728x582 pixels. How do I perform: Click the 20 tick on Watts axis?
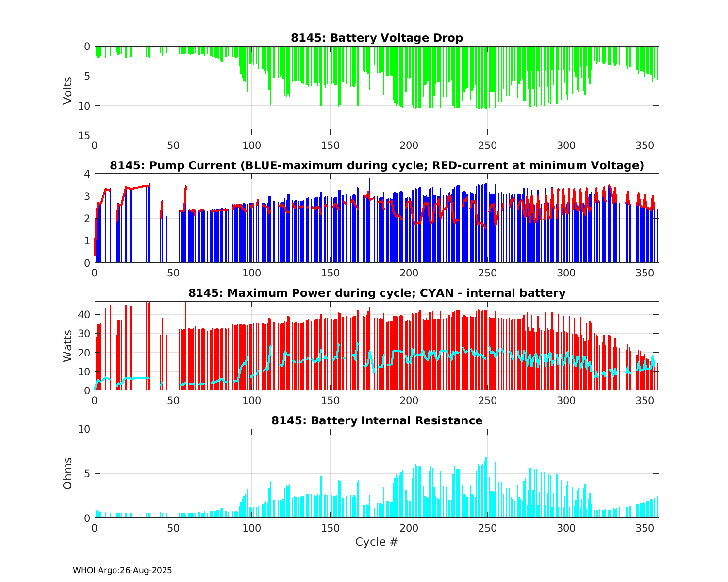(x=85, y=353)
